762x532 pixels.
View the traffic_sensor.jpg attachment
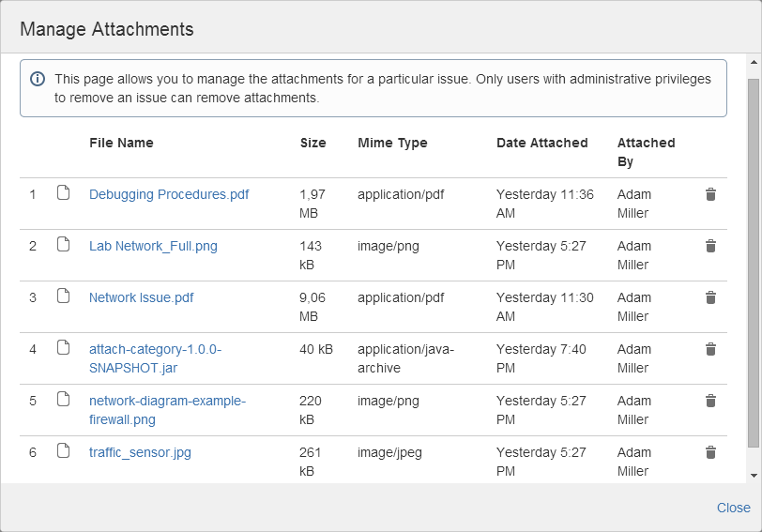[140, 452]
